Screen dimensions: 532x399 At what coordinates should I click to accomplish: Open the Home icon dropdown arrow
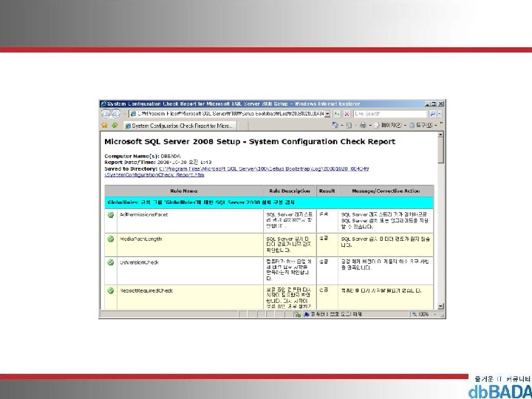tap(341, 126)
